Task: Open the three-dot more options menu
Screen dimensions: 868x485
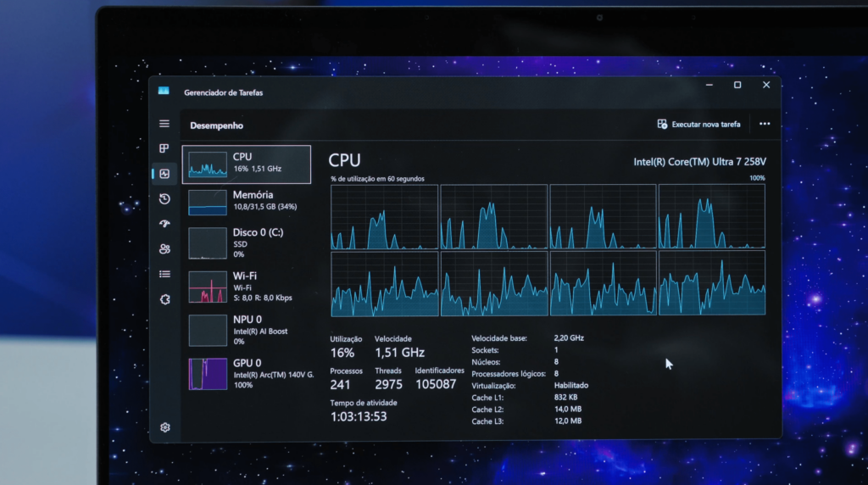Action: 765,124
